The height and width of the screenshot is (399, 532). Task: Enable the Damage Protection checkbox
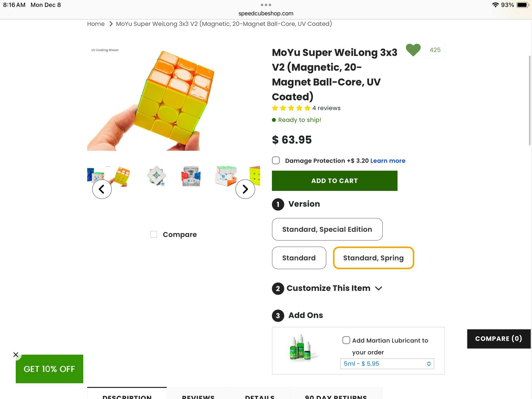(276, 161)
